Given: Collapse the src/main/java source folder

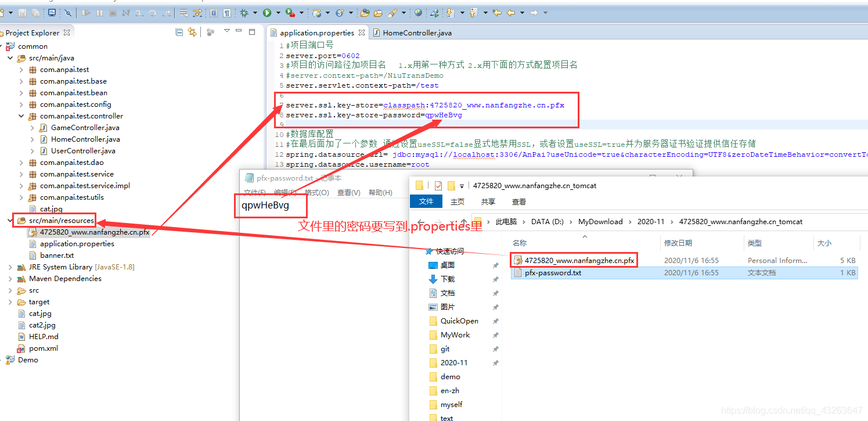Looking at the screenshot, I should [10, 58].
